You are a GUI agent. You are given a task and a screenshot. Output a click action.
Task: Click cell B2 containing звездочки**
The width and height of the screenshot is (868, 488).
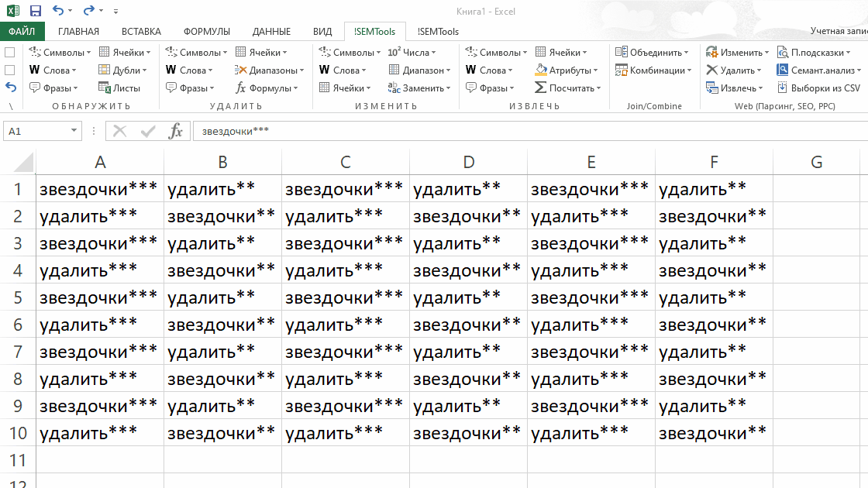pos(222,216)
